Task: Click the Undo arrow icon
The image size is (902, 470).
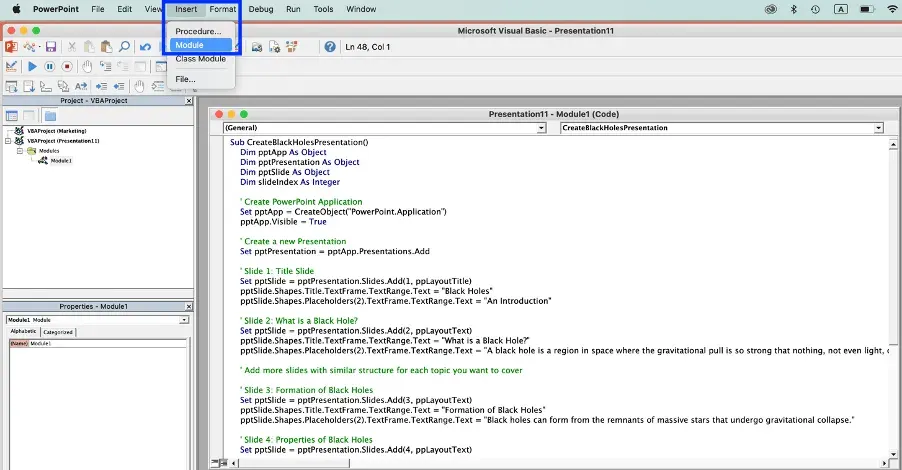Action: 146,47
